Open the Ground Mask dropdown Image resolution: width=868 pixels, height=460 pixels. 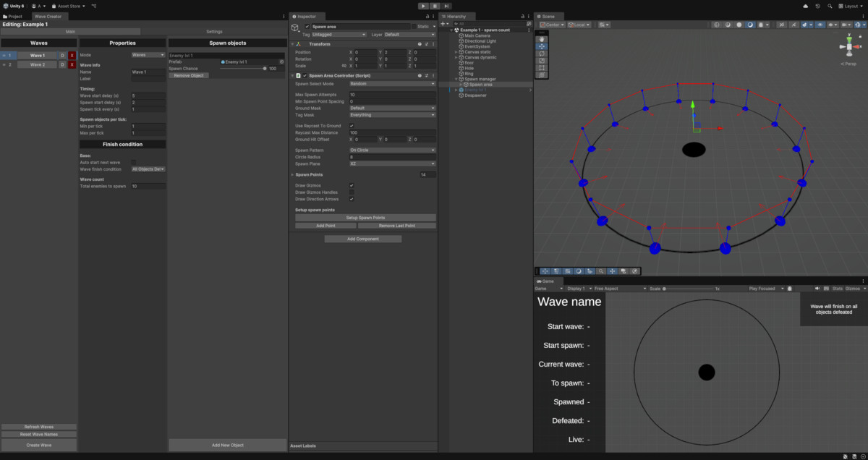coord(392,108)
